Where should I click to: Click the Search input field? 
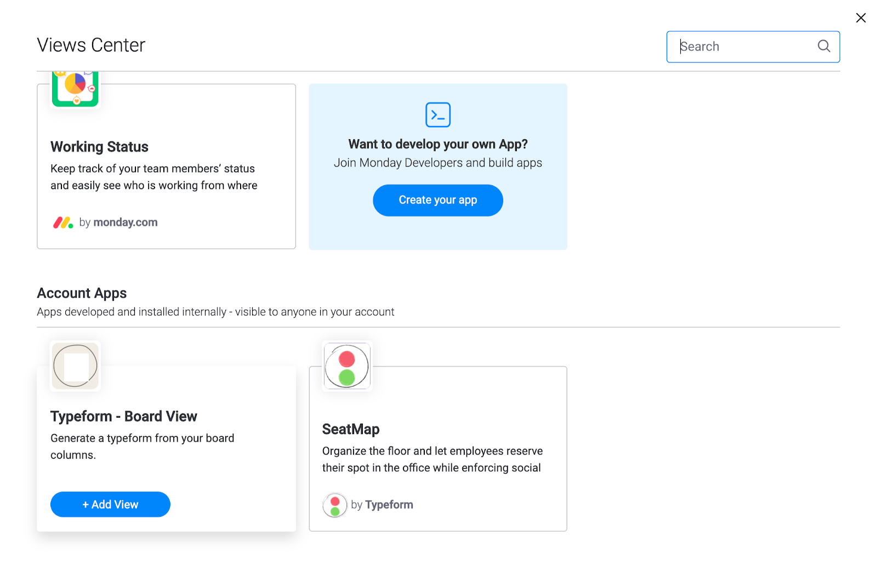pyautogui.click(x=753, y=47)
